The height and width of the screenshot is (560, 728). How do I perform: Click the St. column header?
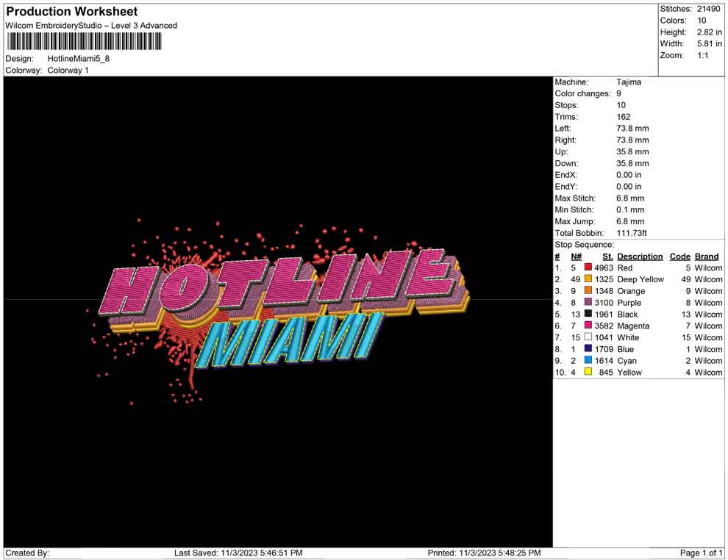tap(607, 256)
